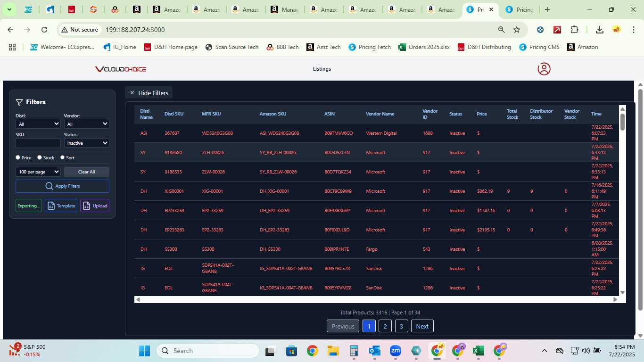Close the active browser tab
This screenshot has height=362, width=644.
[491, 9]
